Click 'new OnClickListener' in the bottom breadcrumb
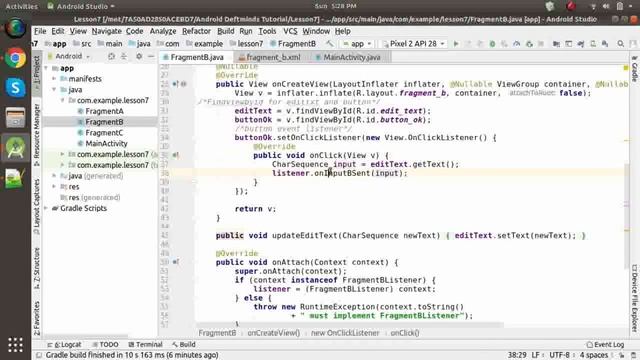Screen dimensions: 640x360 click(x=345, y=333)
